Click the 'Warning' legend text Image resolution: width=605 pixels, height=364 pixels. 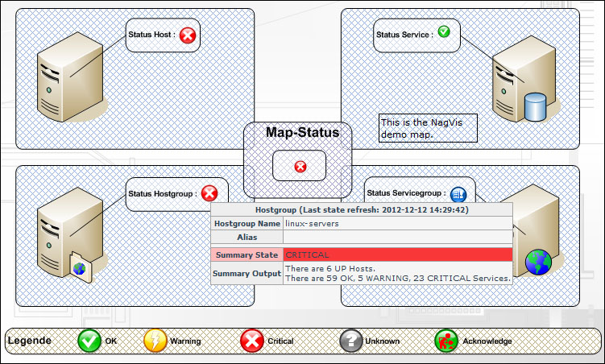point(185,341)
